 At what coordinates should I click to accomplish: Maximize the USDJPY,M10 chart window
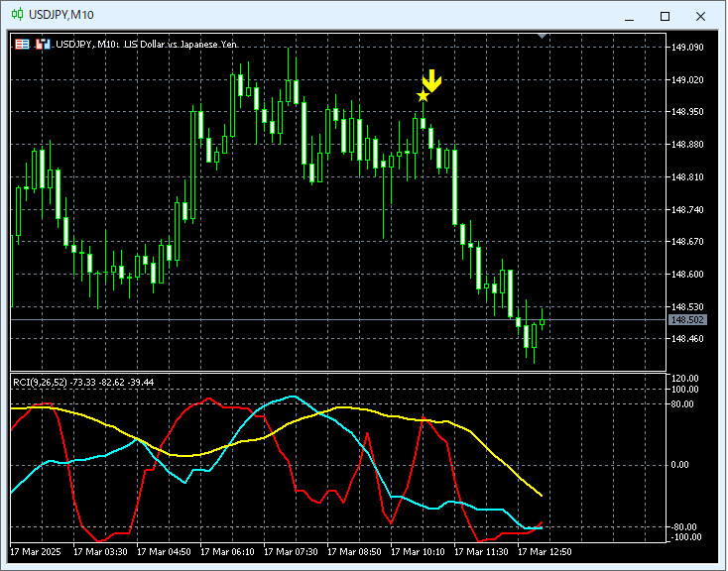click(x=665, y=16)
